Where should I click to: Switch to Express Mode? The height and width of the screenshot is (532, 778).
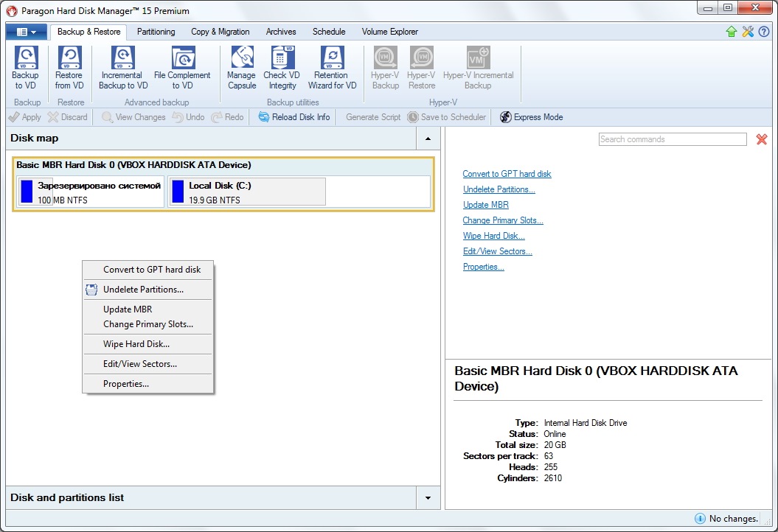pyautogui.click(x=531, y=117)
